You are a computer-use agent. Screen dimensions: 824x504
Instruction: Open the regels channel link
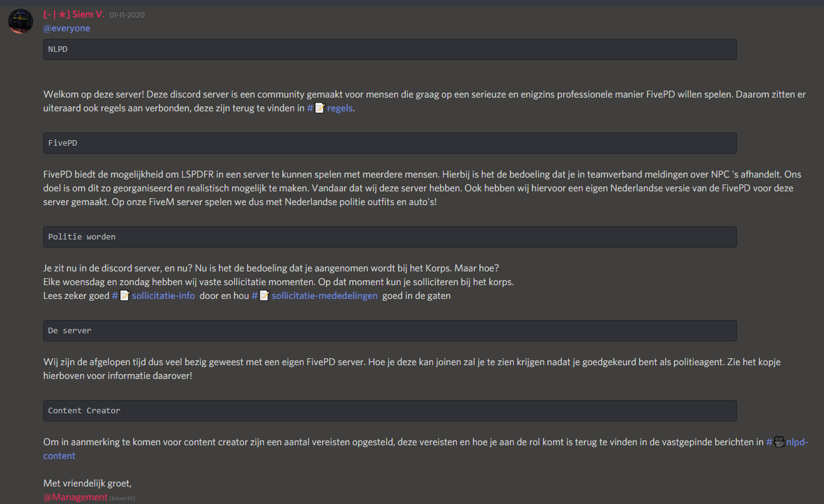pyautogui.click(x=340, y=108)
